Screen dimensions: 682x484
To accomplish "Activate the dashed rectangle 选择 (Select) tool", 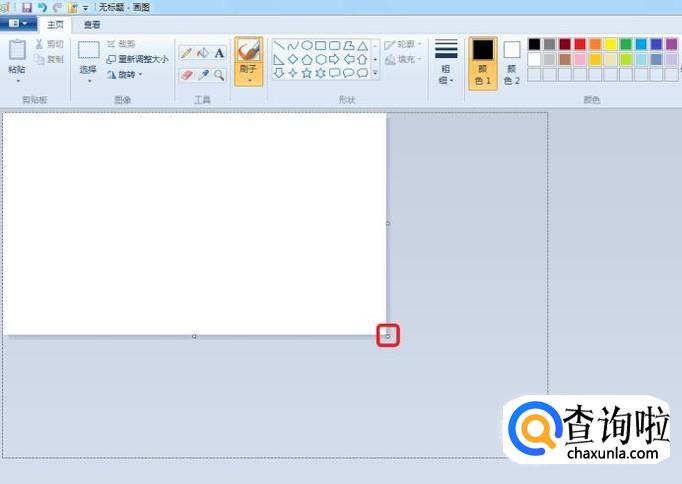I will click(x=88, y=50).
